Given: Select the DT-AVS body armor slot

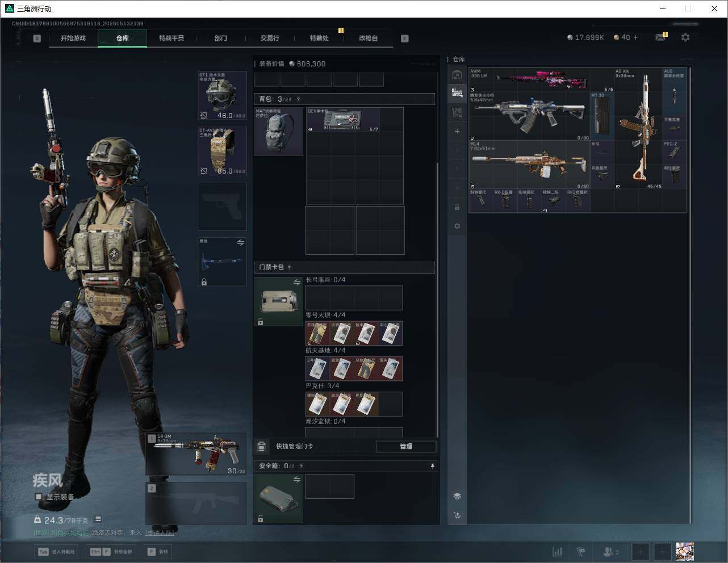Looking at the screenshot, I should 222,151.
